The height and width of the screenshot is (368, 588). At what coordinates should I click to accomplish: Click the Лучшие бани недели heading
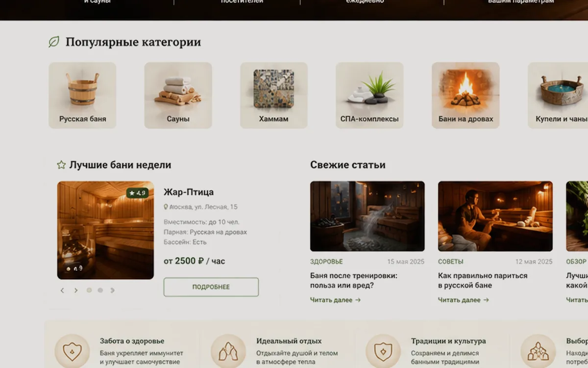point(120,165)
